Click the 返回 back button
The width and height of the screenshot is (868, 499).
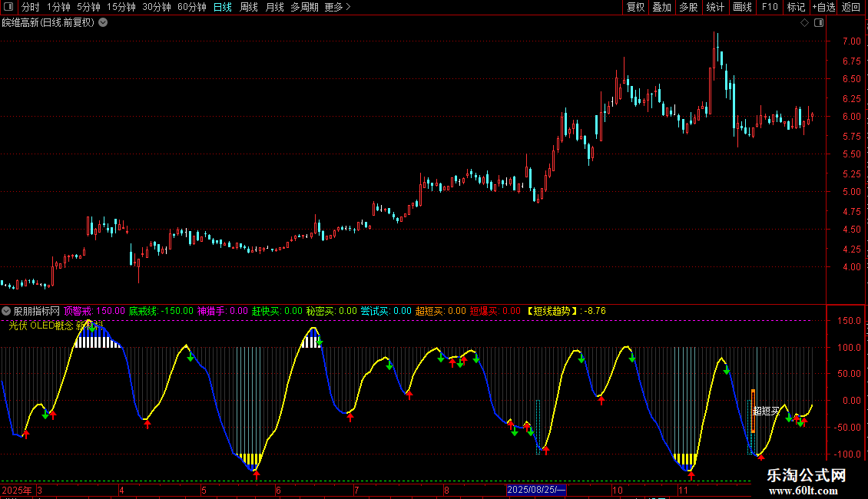[x=851, y=8]
